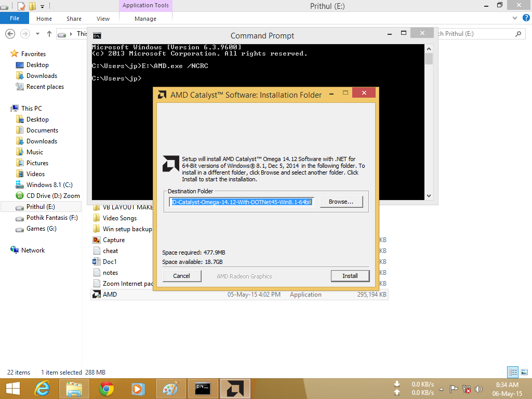Click the Browse... button
The height and width of the screenshot is (399, 532).
[341, 202]
